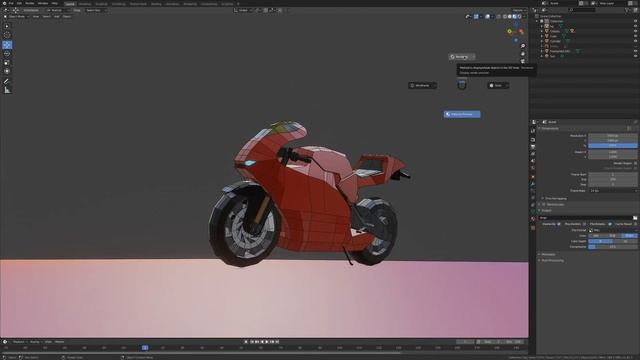640x360 pixels.
Task: Open the outliner filter icon
Action: (x=627, y=10)
